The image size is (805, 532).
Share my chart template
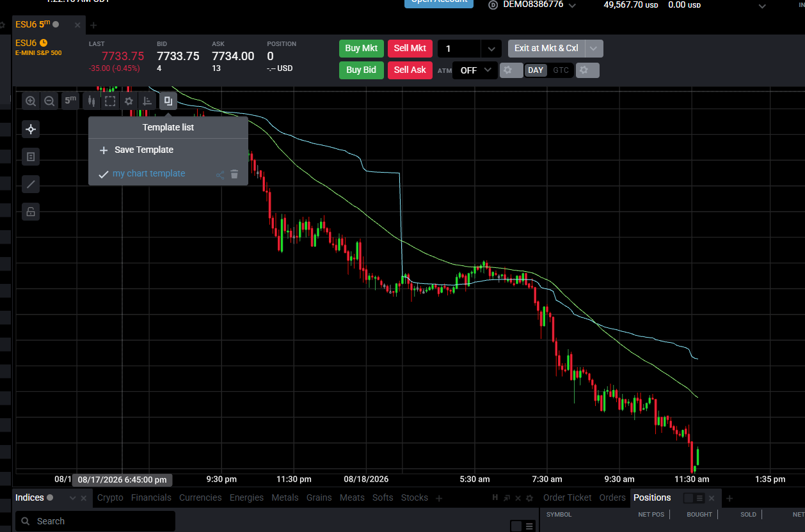(x=220, y=175)
